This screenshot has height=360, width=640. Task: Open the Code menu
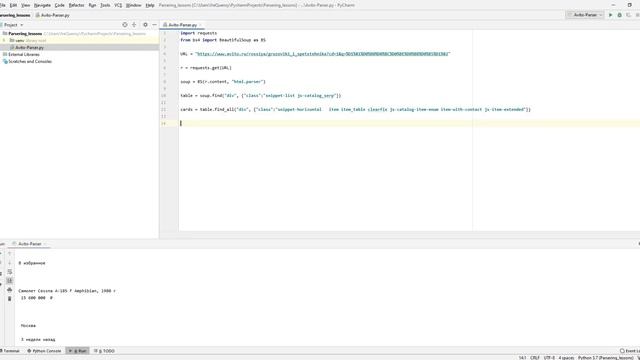pyautogui.click(x=60, y=5)
